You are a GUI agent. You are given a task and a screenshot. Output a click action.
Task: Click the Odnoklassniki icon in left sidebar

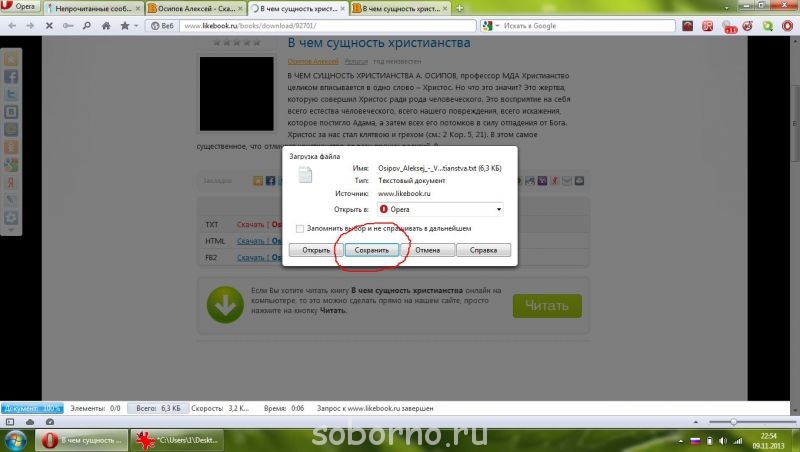11,147
